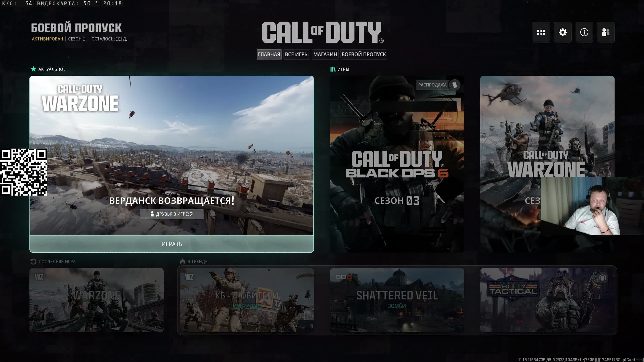Open the КБ - Любители Warzone tile
This screenshot has width=644, height=362.
(247, 300)
